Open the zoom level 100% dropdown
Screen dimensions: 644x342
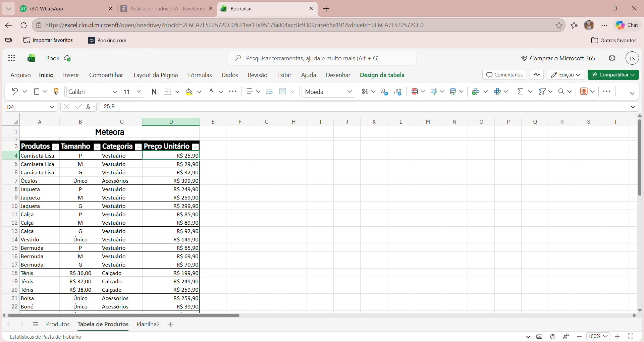[x=598, y=336]
